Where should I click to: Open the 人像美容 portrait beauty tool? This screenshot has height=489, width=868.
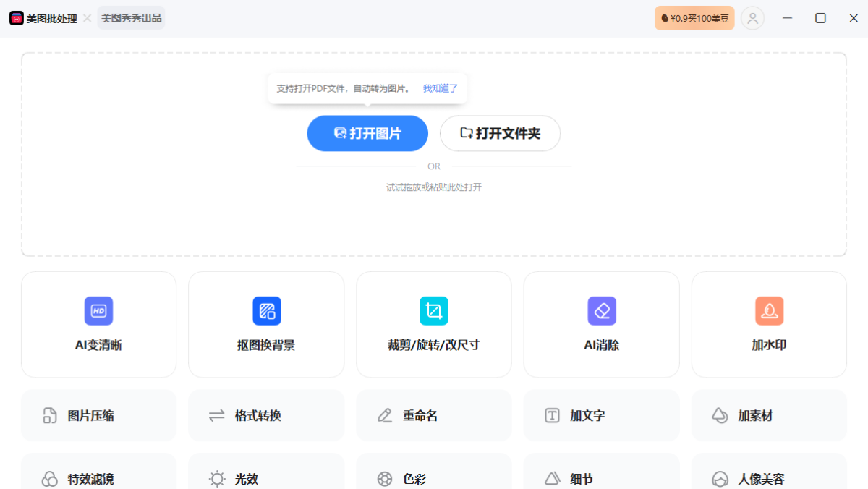pyautogui.click(x=769, y=477)
